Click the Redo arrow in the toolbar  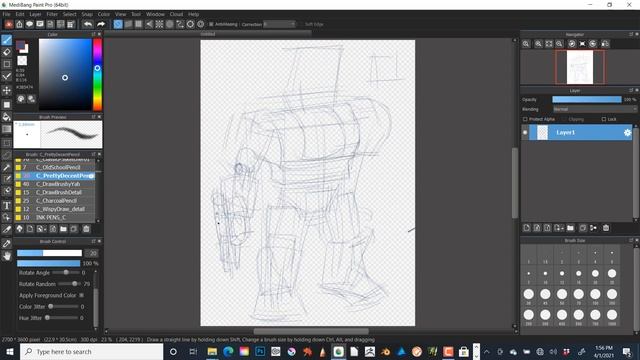(101, 24)
